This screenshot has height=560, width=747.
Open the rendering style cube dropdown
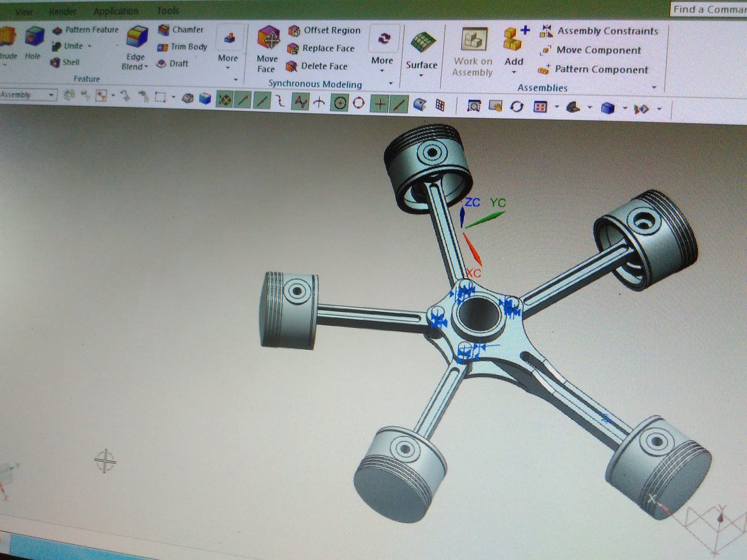624,108
